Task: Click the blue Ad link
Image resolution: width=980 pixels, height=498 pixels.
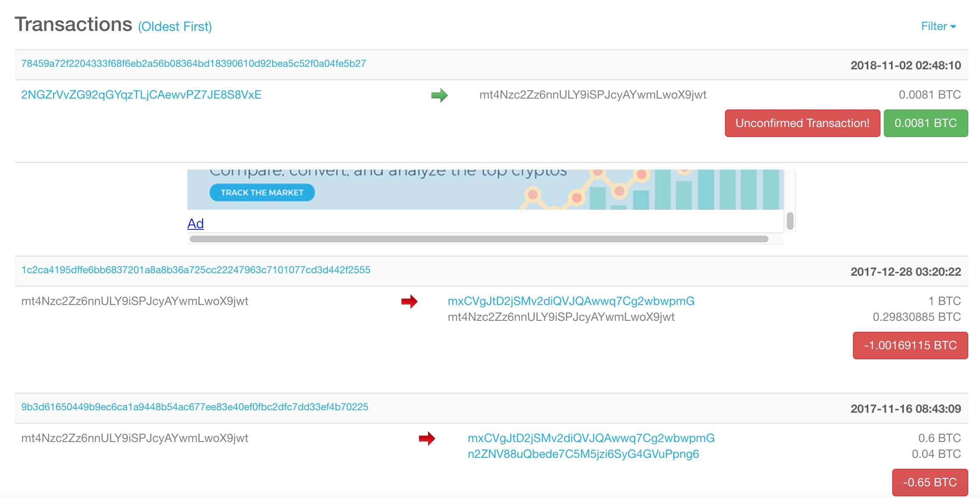Action: (195, 224)
